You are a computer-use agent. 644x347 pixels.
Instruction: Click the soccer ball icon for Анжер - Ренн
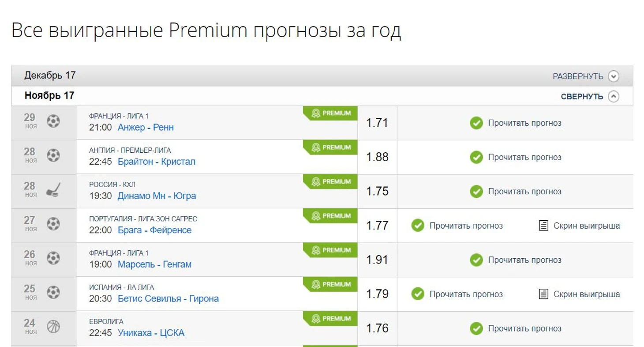click(x=53, y=121)
